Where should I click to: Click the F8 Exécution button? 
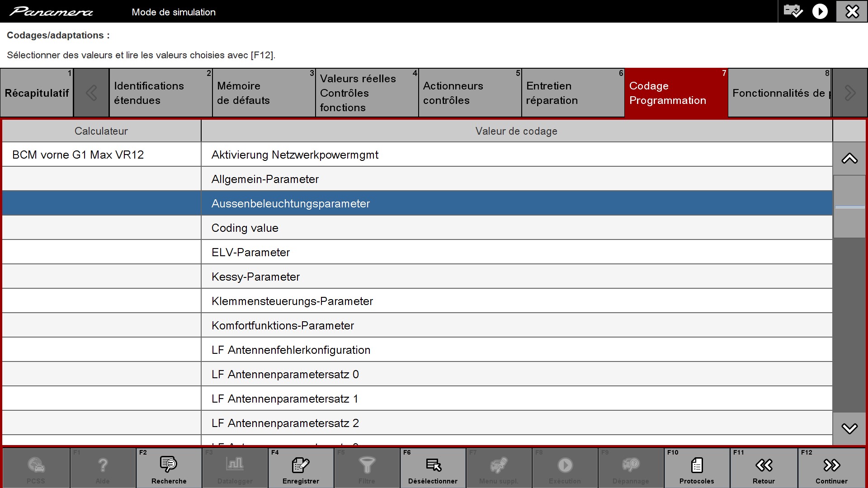[565, 468]
